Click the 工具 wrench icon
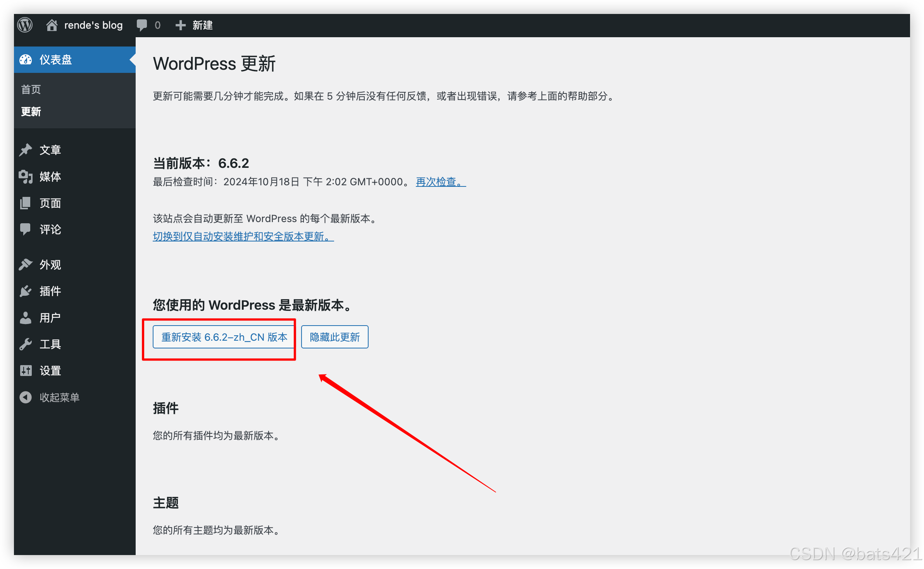 coord(26,344)
